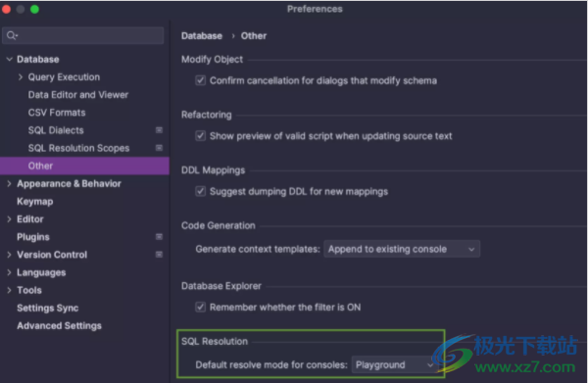Expand the Editor settings chevron
The width and height of the screenshot is (588, 383).
point(9,219)
